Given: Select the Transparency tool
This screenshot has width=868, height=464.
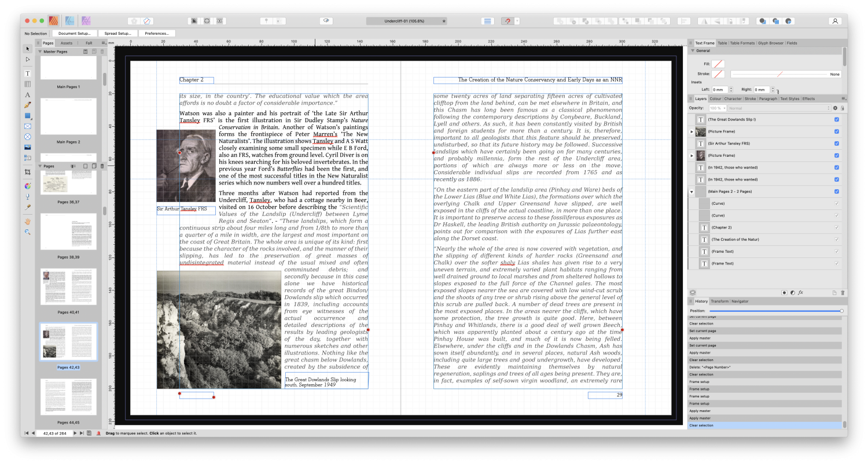Looking at the screenshot, I should point(27,196).
